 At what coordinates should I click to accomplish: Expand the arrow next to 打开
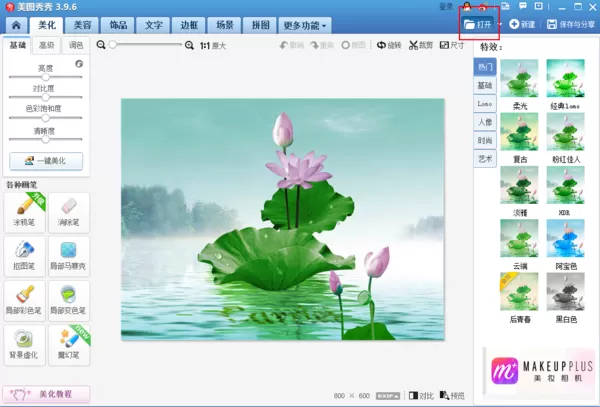tap(500, 24)
